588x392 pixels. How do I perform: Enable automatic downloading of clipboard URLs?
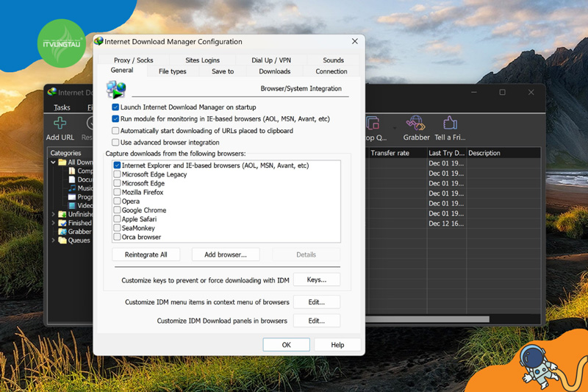click(x=115, y=130)
